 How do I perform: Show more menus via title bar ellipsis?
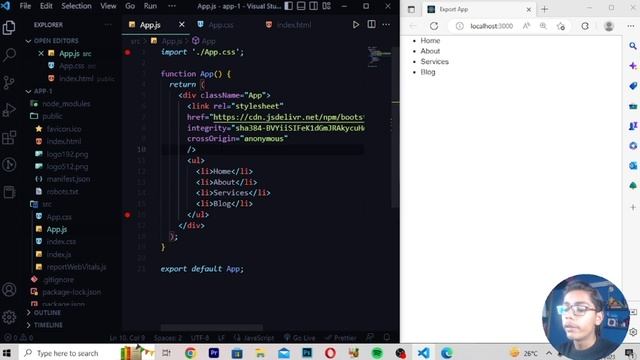click(172, 6)
